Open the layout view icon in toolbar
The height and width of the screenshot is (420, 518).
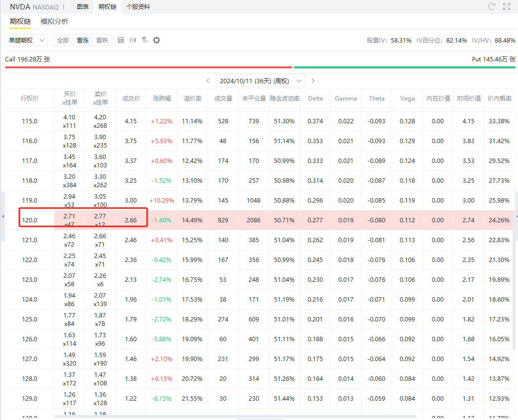click(x=121, y=40)
